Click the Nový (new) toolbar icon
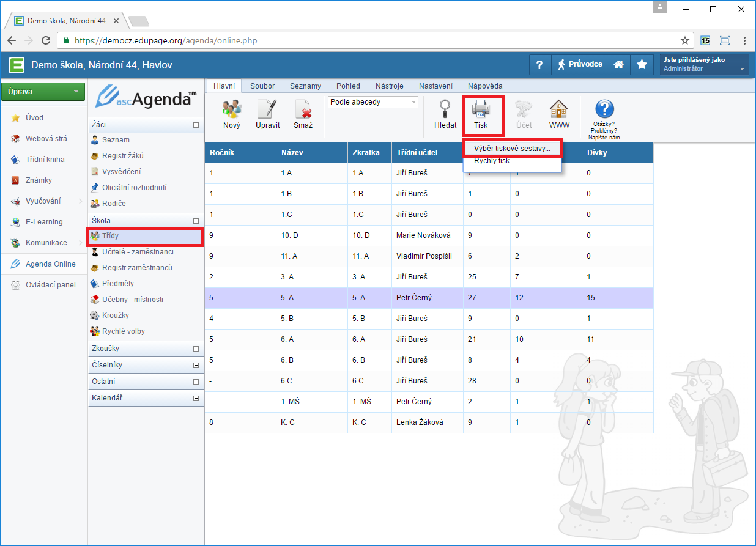This screenshot has height=546, width=756. (231, 111)
